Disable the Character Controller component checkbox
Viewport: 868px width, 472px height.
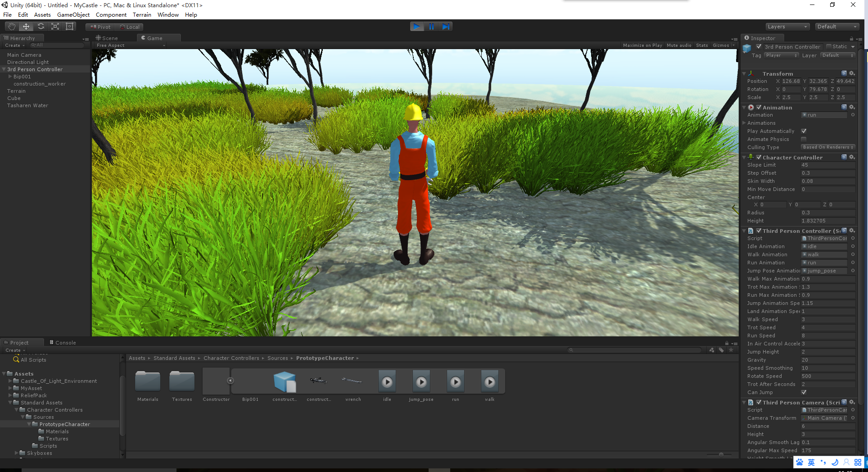(759, 157)
